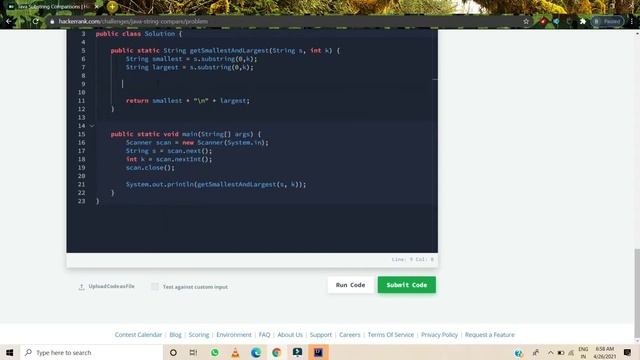This screenshot has width=640, height=360.
Task: Open the screen recorder app on taskbar
Action: click(x=298, y=352)
